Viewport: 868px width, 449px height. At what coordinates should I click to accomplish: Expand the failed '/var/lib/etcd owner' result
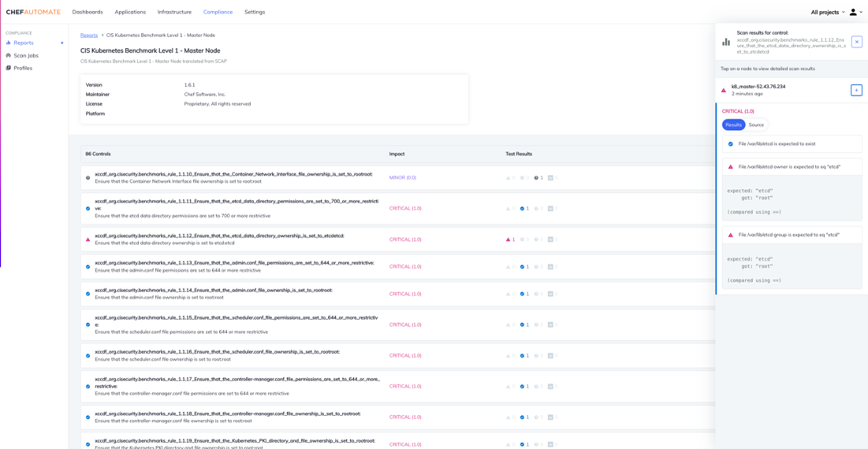click(792, 167)
